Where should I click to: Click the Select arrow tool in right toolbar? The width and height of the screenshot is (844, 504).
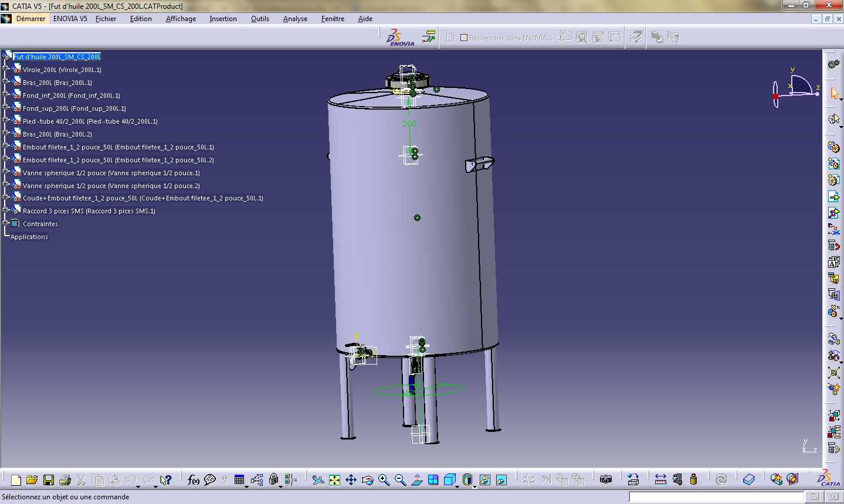[834, 94]
